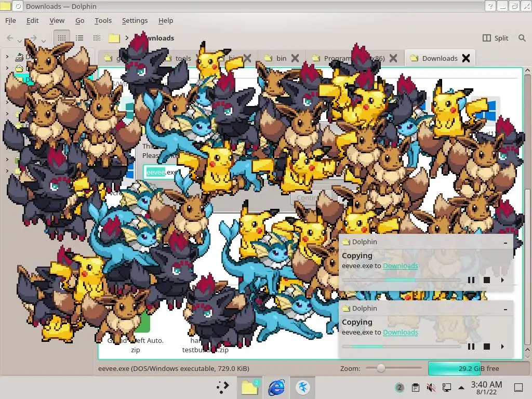Open forward history dropdown arrow
The image size is (532, 399).
click(x=44, y=41)
